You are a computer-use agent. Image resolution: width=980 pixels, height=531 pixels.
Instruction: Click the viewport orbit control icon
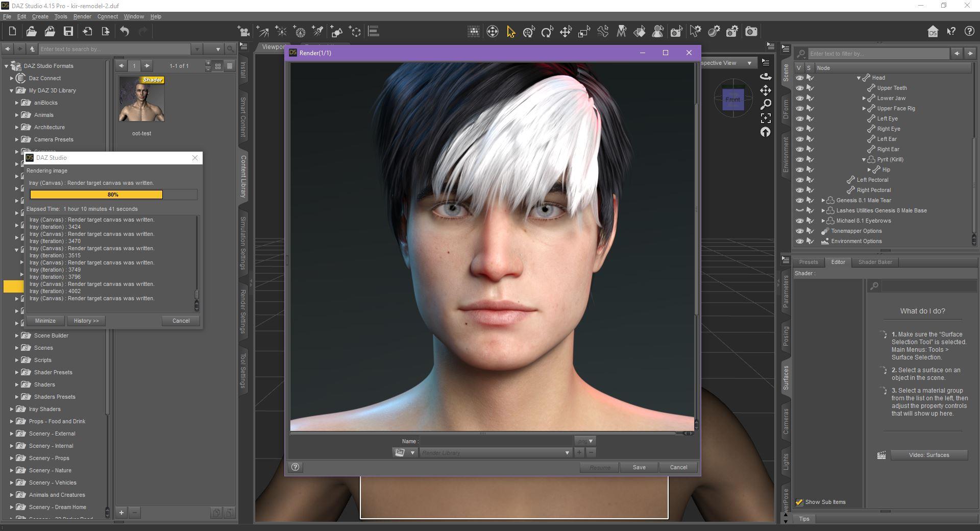pos(766,77)
